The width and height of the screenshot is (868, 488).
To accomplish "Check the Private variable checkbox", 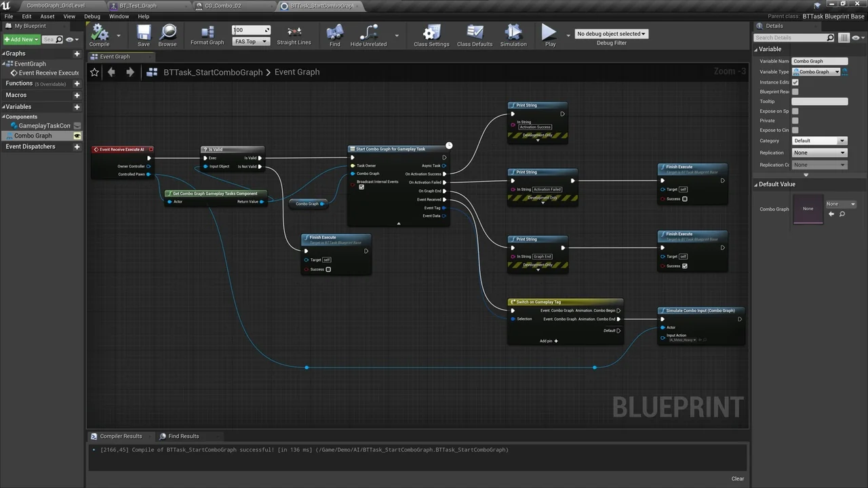I will pyautogui.click(x=795, y=120).
